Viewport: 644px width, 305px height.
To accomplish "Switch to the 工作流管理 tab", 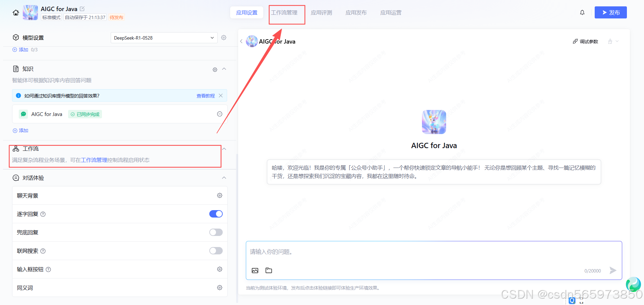I will [x=287, y=13].
